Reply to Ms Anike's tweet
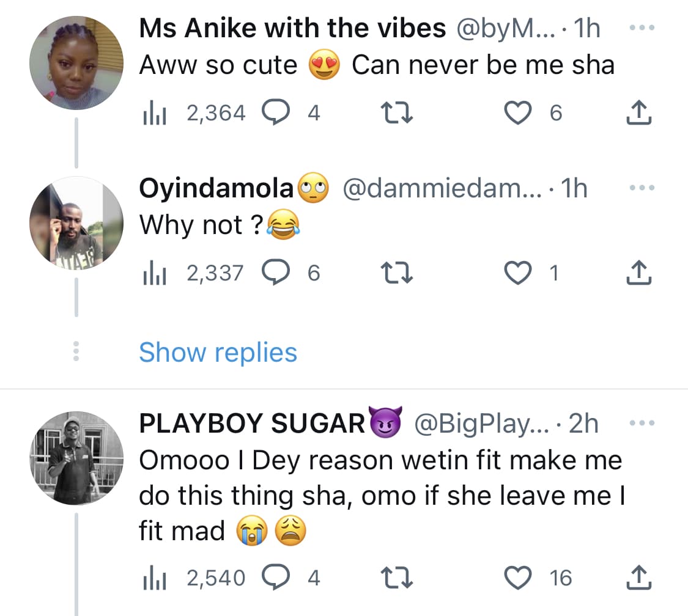 click(274, 113)
